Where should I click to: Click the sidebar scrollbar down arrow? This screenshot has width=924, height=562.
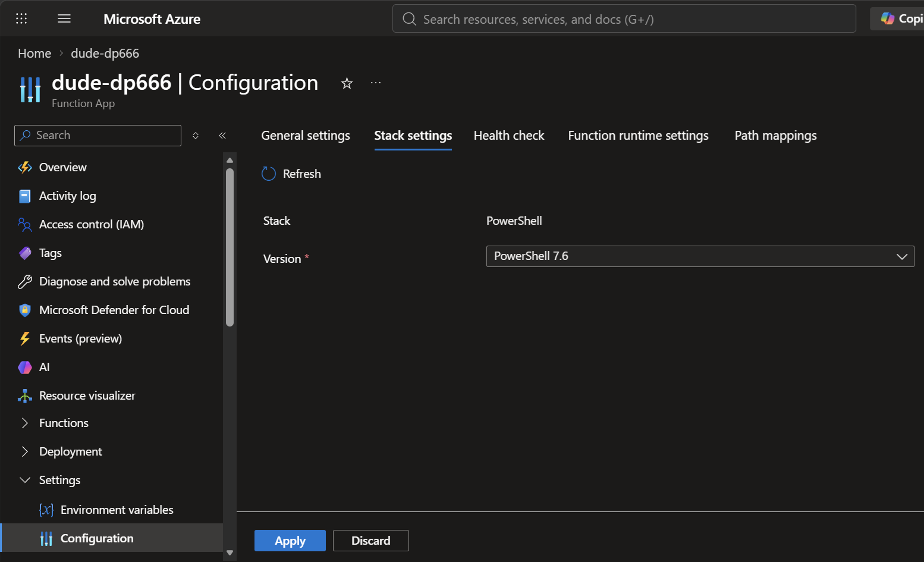[230, 553]
